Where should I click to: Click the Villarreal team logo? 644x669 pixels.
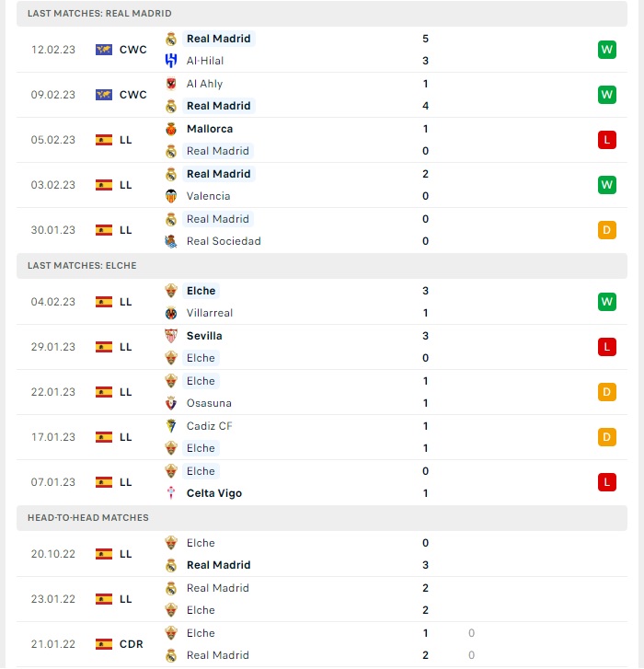(x=171, y=313)
